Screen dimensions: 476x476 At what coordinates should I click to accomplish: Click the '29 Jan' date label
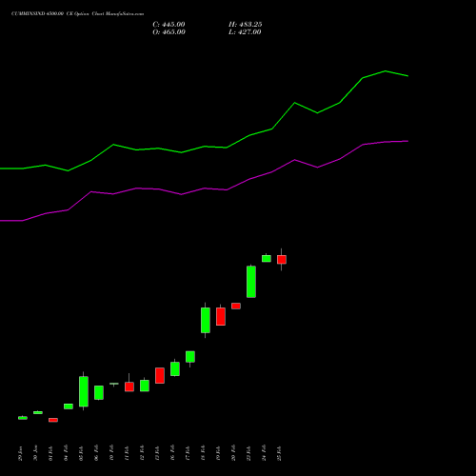(20, 453)
